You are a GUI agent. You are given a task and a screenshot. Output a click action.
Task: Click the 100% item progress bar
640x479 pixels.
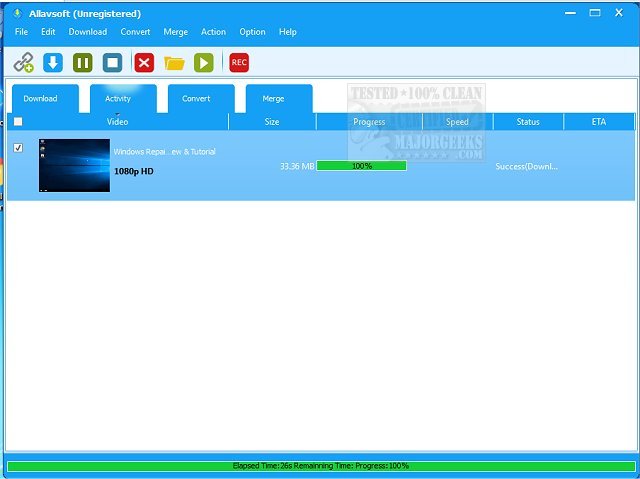[x=362, y=166]
